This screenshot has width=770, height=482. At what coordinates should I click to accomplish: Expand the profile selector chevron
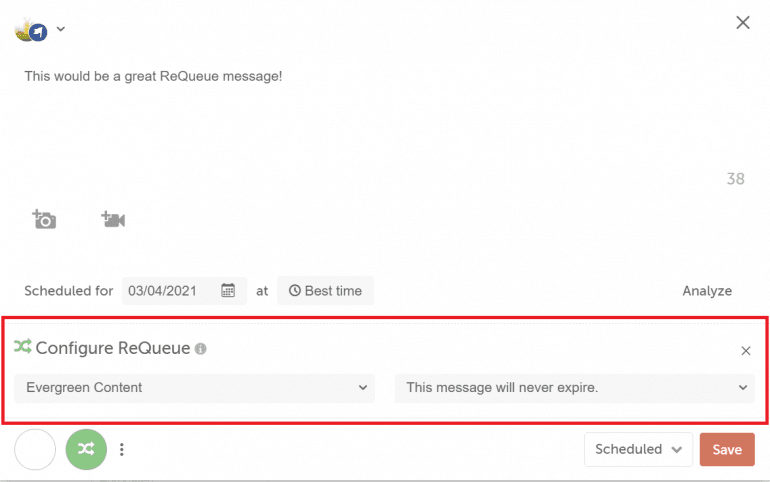coord(60,29)
